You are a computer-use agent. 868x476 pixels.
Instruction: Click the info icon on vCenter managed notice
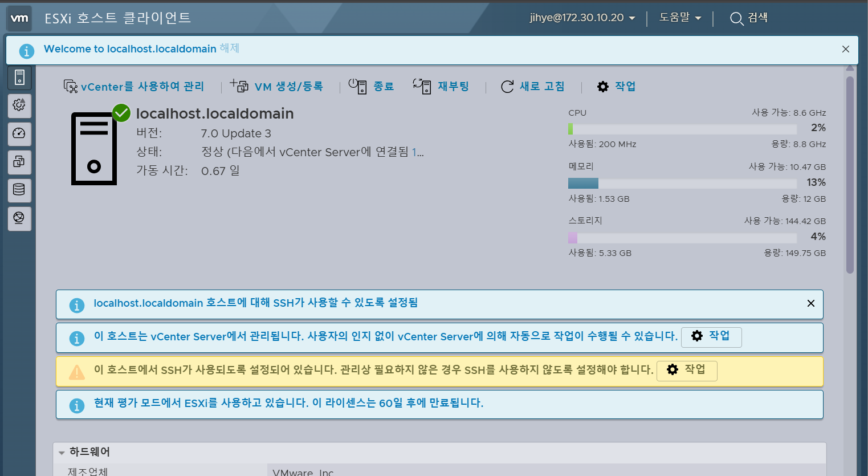point(76,338)
